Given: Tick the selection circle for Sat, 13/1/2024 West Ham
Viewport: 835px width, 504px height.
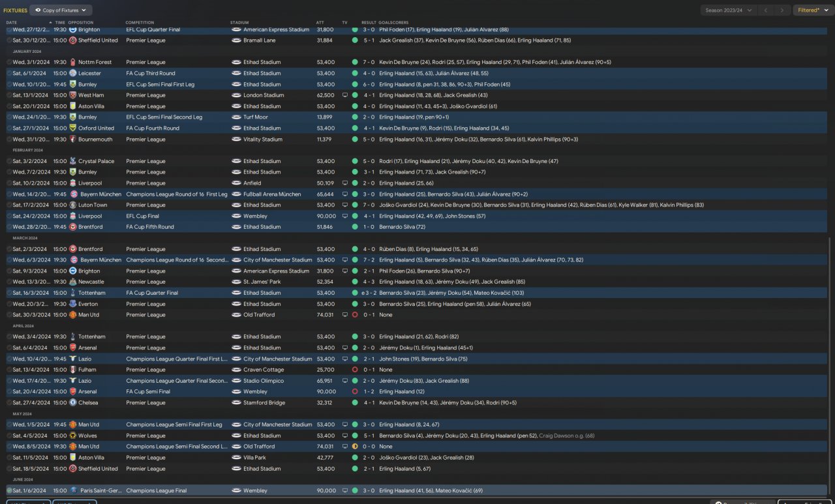Looking at the screenshot, I should 9,95.
